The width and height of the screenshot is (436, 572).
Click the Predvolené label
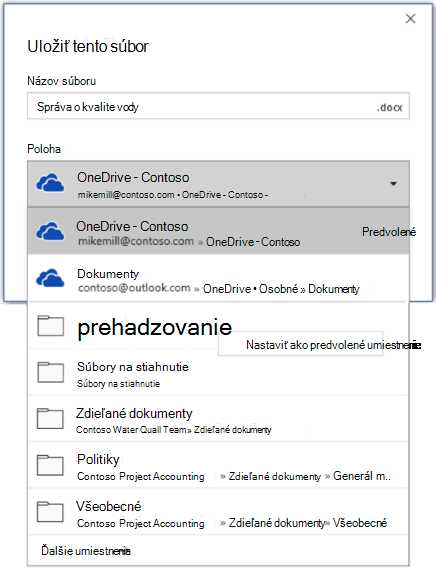[x=389, y=232]
